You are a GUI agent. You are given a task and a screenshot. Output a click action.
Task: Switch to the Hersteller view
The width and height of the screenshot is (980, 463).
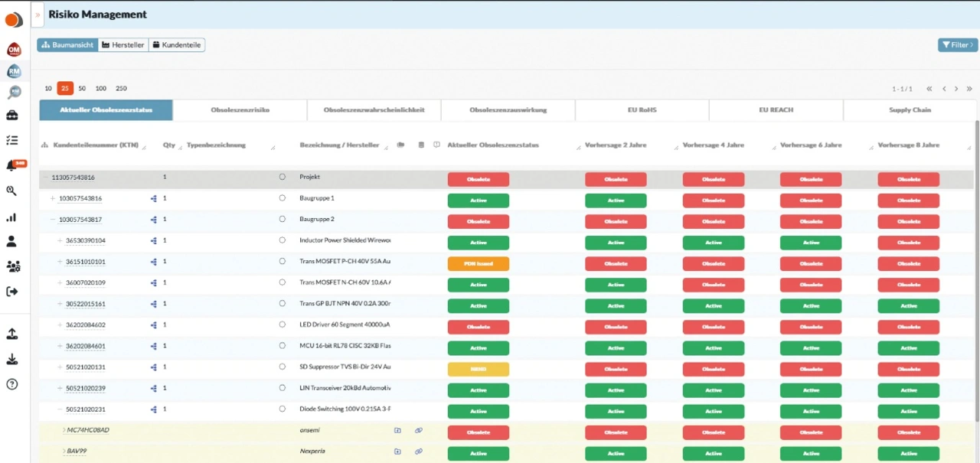[x=123, y=45]
